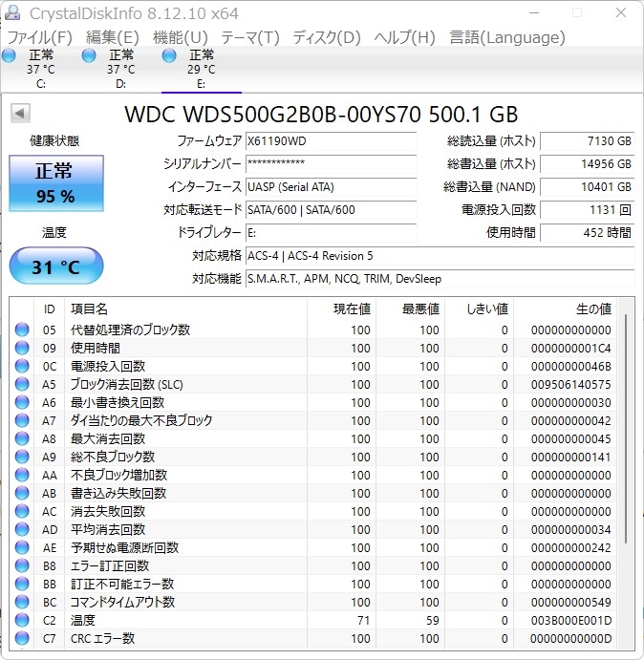
Task: Close the CrystalDiskInfo window
Action: click(621, 12)
